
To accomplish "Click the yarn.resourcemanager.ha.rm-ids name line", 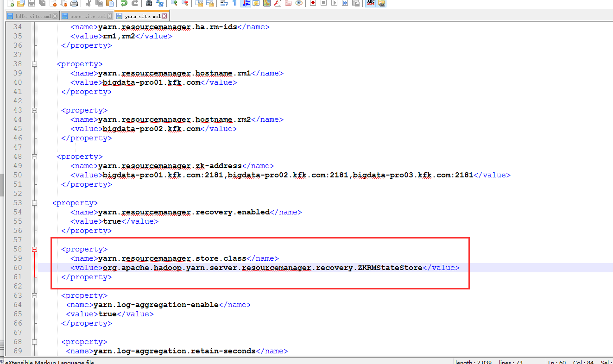I will pos(170,27).
